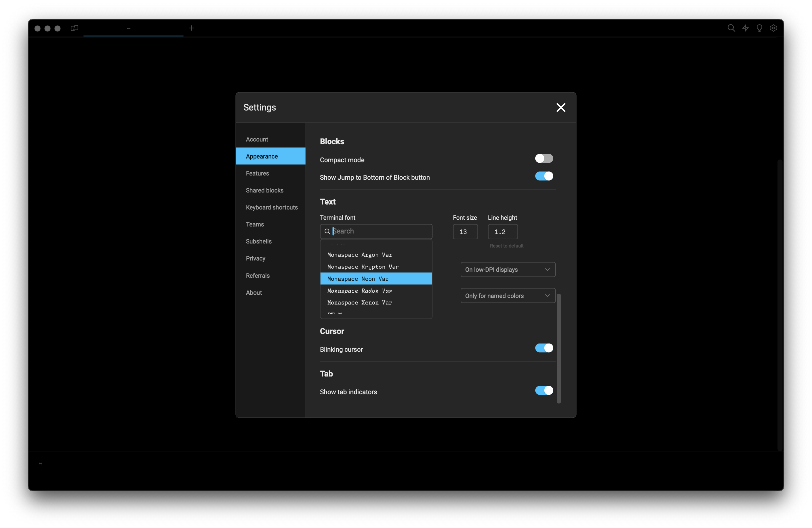The width and height of the screenshot is (812, 528).
Task: Open the settings gear icon in the top bar
Action: pos(773,28)
